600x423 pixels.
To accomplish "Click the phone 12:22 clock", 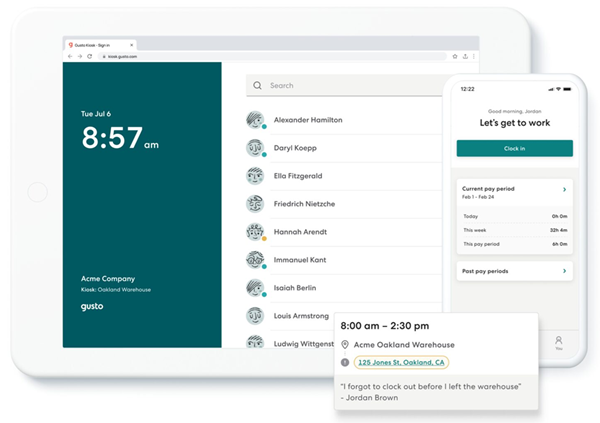I will (467, 89).
